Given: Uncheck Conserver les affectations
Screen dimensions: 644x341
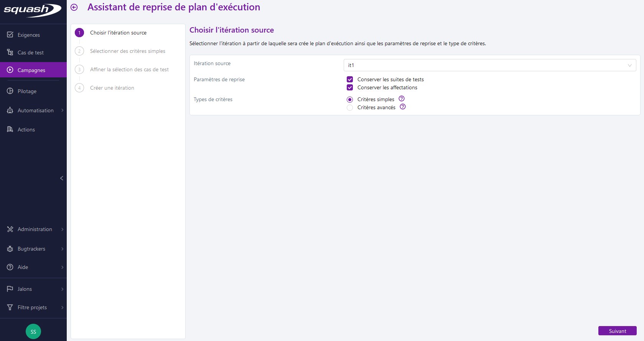Looking at the screenshot, I should click(x=350, y=87).
